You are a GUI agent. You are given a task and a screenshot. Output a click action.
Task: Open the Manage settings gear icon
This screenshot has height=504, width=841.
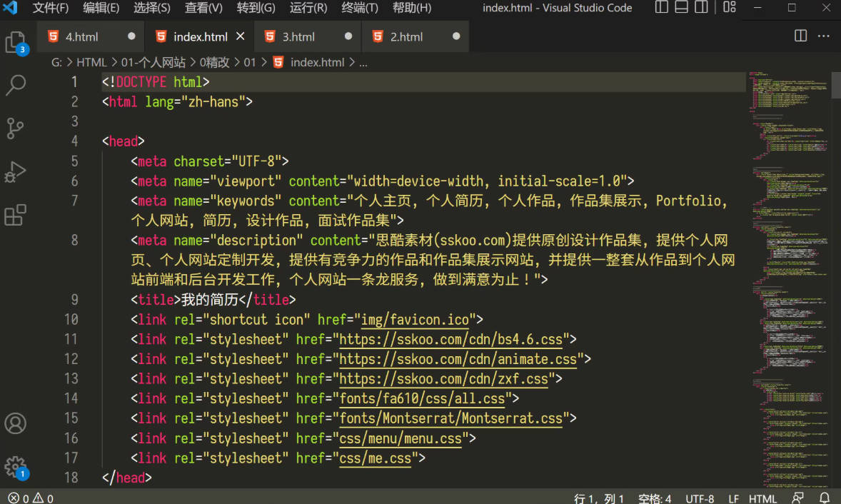point(16,465)
